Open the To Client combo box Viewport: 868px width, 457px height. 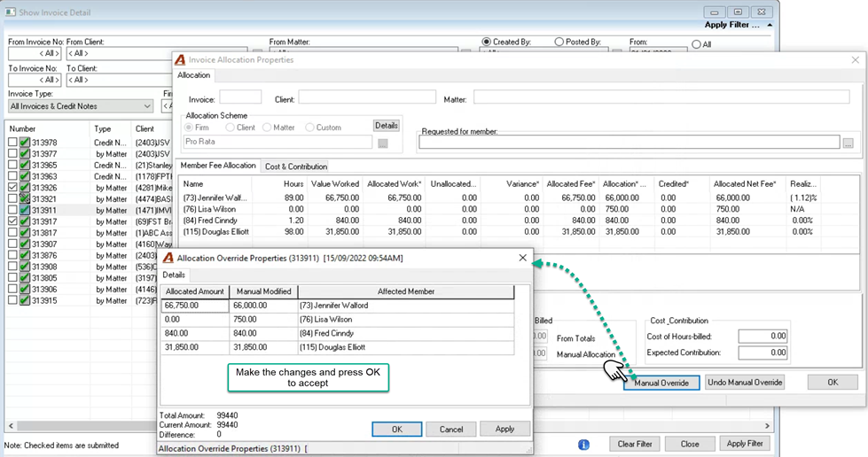119,80
